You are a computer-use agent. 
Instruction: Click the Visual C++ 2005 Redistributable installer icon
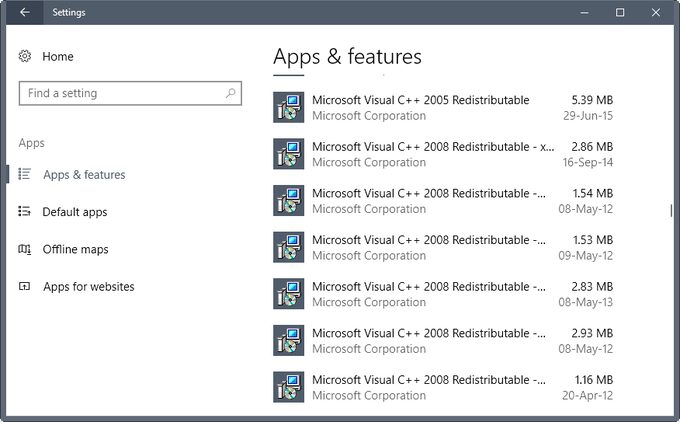pyautogui.click(x=288, y=107)
